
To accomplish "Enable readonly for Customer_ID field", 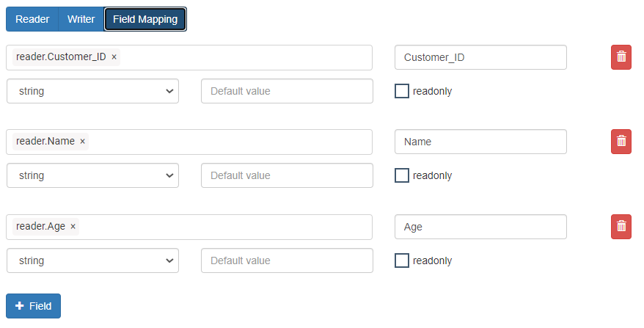I will click(402, 91).
